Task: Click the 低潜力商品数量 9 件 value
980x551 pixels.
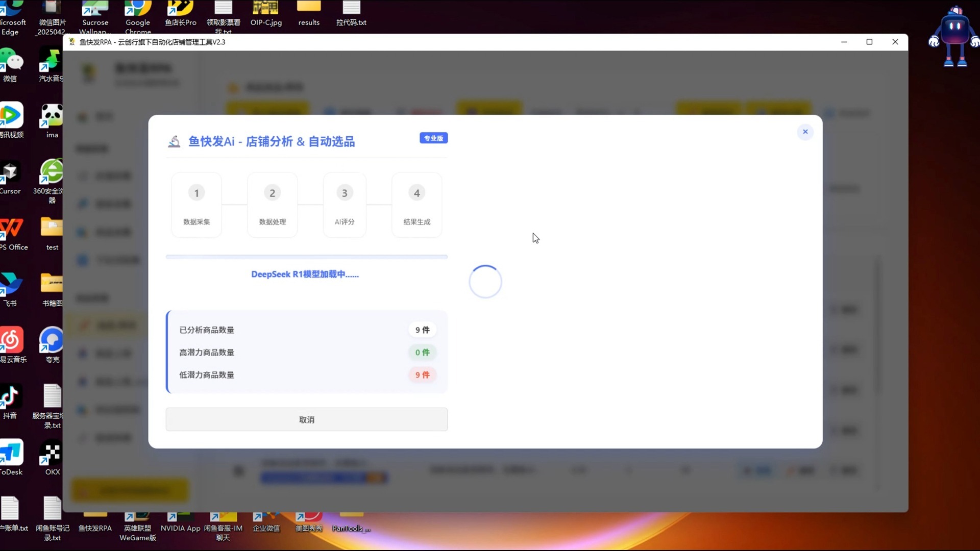Action: [x=422, y=375]
